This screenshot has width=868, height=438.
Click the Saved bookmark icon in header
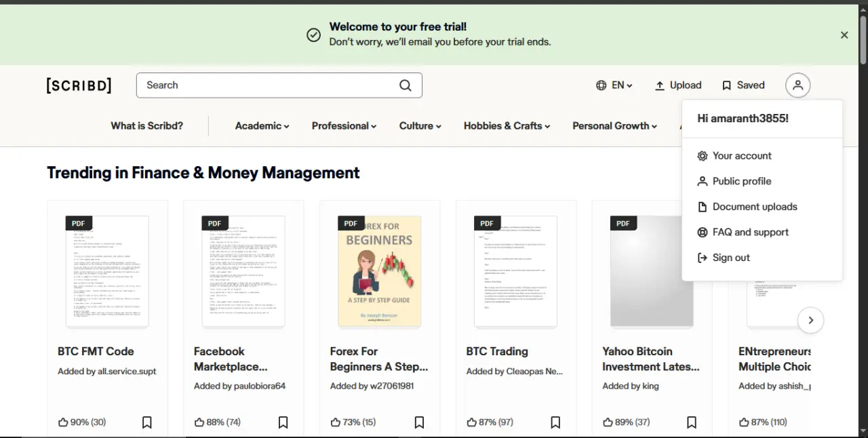(726, 85)
